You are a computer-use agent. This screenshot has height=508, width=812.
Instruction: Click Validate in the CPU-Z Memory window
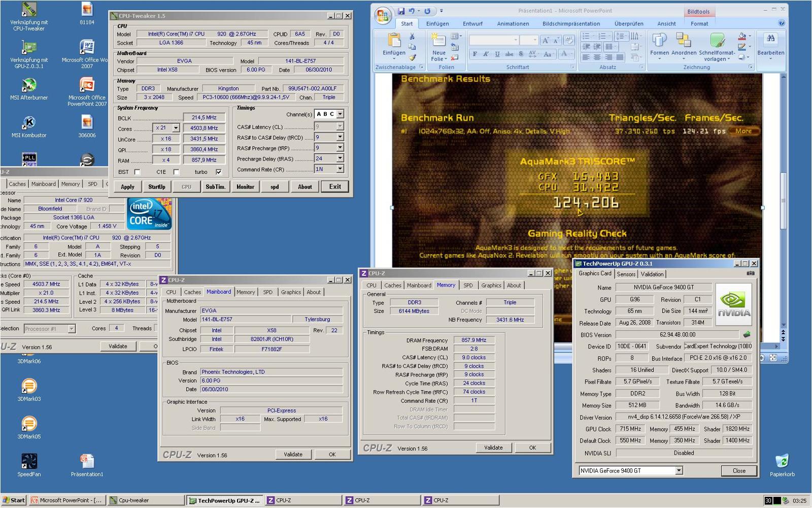point(493,448)
